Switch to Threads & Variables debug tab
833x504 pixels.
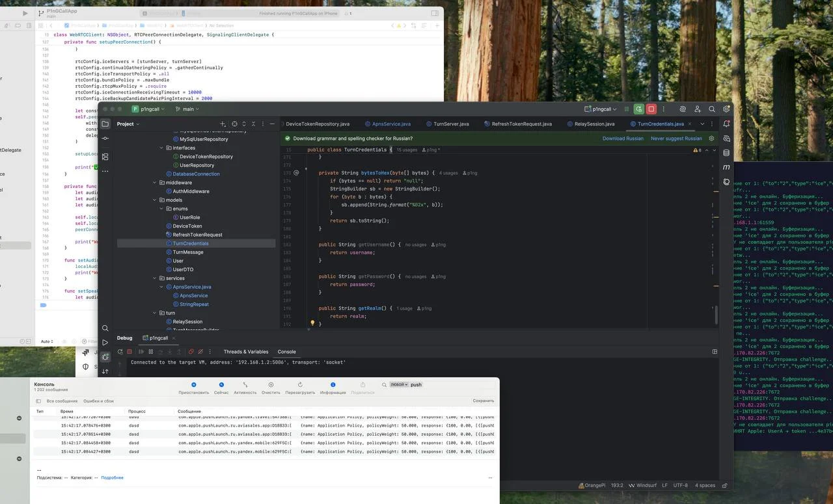(245, 352)
